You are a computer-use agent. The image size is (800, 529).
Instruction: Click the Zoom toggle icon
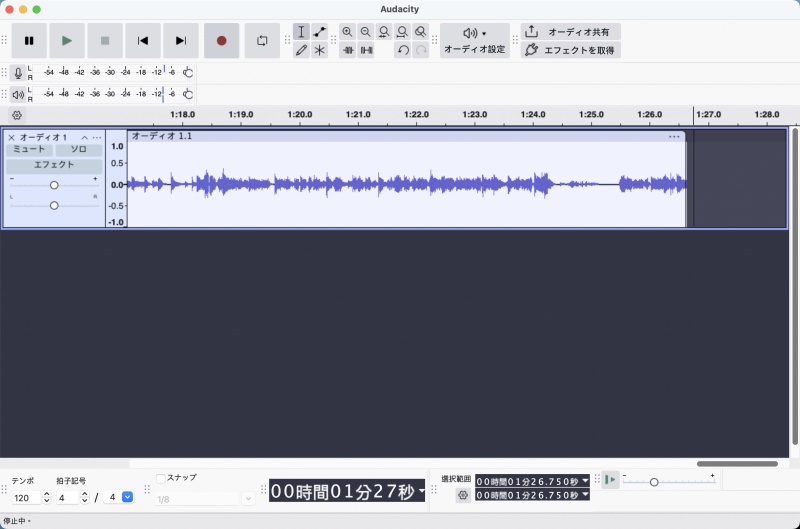tap(420, 32)
